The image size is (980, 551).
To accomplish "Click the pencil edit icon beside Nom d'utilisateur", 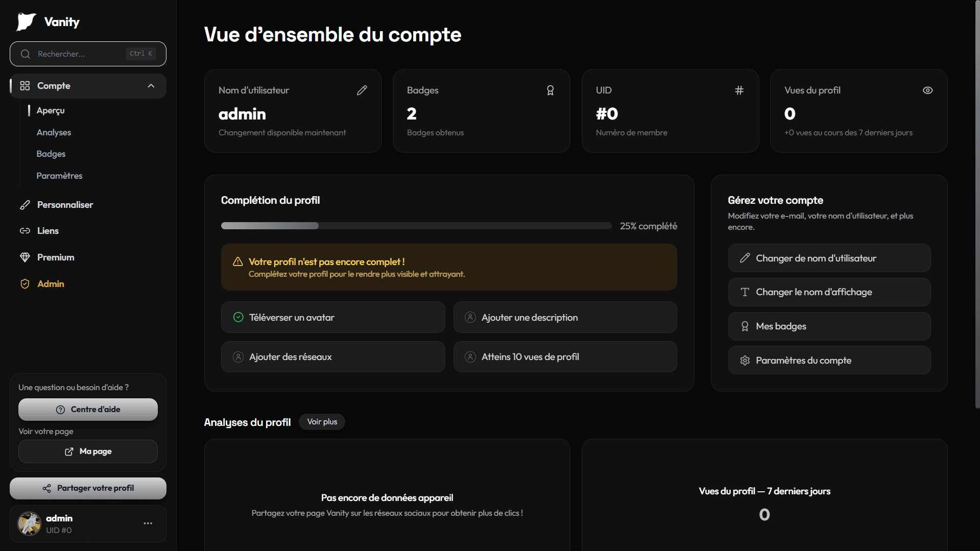I will point(362,90).
